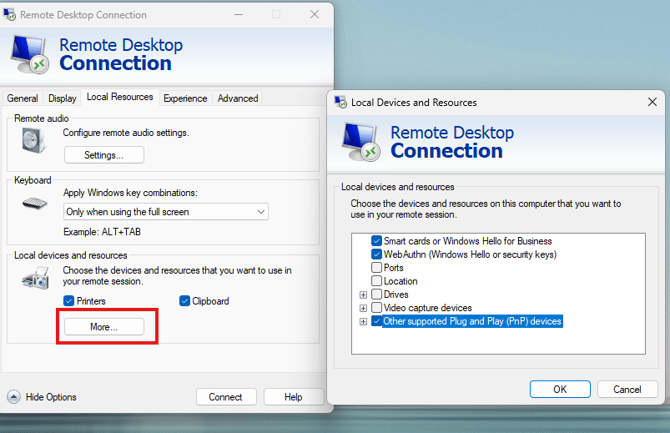Screen dimensions: 670x433
Task: Click the printer devices icon
Action: [x=36, y=278]
